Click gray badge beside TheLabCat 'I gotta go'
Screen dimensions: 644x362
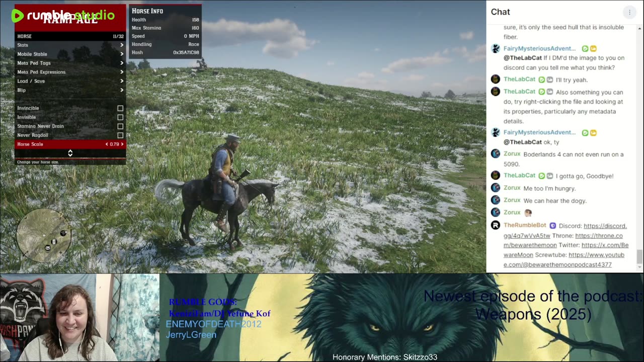pyautogui.click(x=550, y=176)
